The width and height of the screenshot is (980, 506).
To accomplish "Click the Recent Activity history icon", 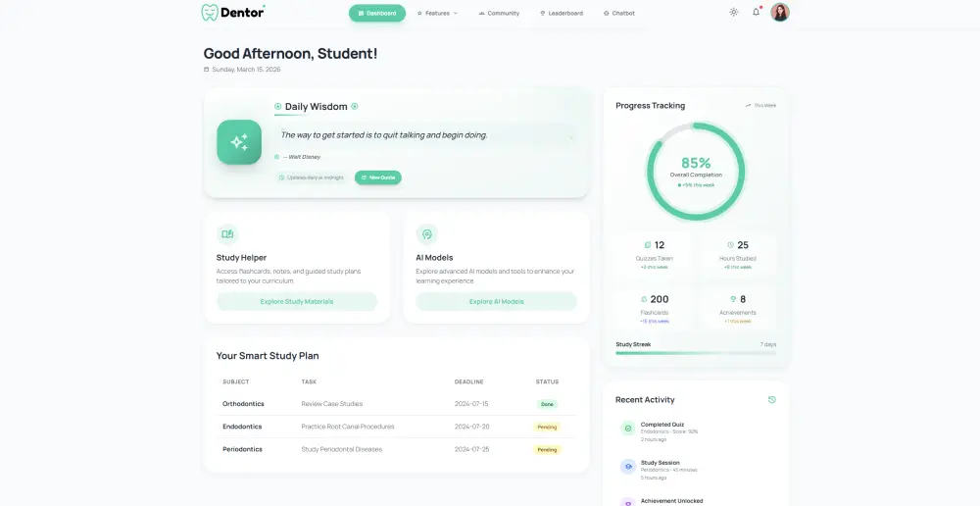I will tap(772, 400).
